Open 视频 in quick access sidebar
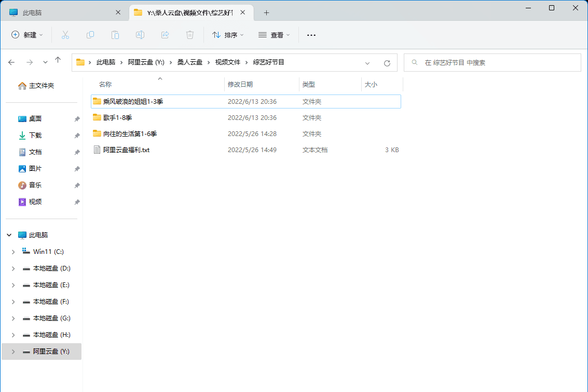This screenshot has height=392, width=588. pos(35,202)
